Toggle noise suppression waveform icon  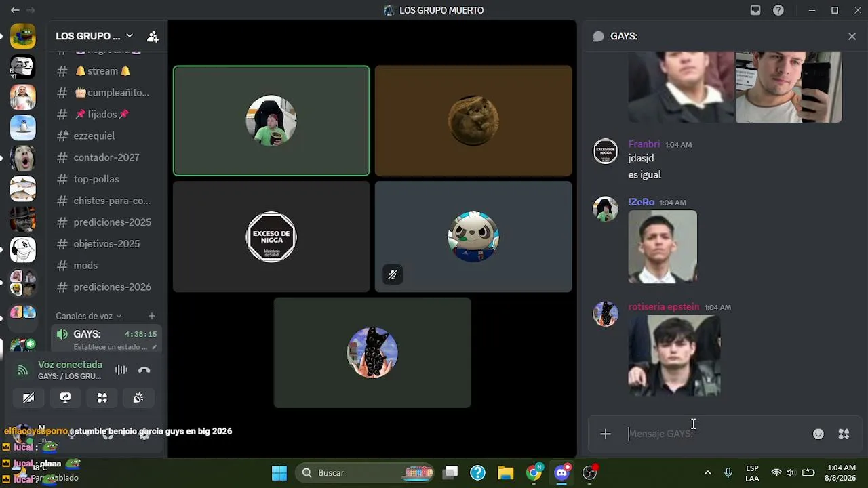[121, 370]
